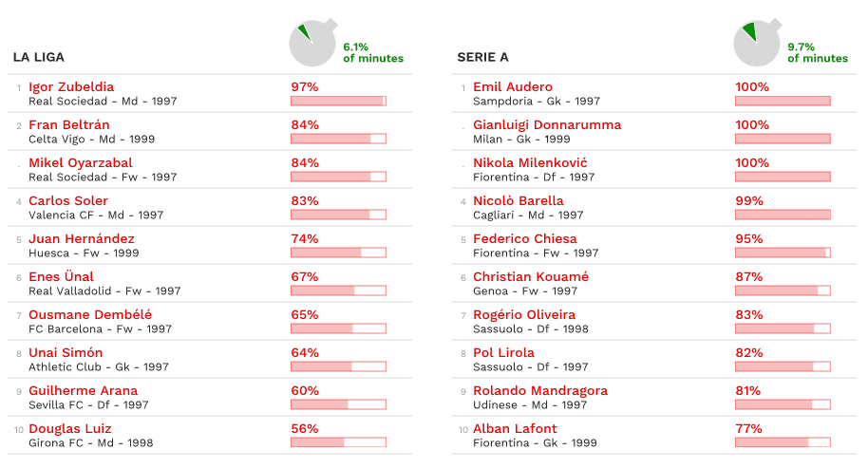
Task: Click Nicolò Barella's player link
Action: [x=519, y=201]
